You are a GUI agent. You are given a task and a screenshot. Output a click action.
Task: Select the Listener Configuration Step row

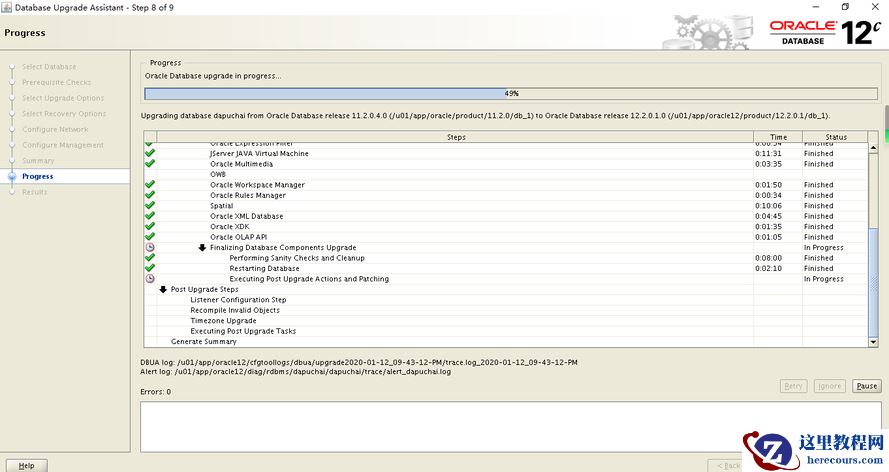[x=506, y=300]
